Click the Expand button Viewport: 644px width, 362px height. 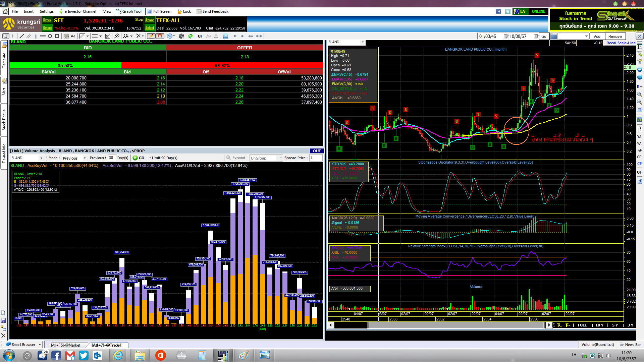coord(236,158)
